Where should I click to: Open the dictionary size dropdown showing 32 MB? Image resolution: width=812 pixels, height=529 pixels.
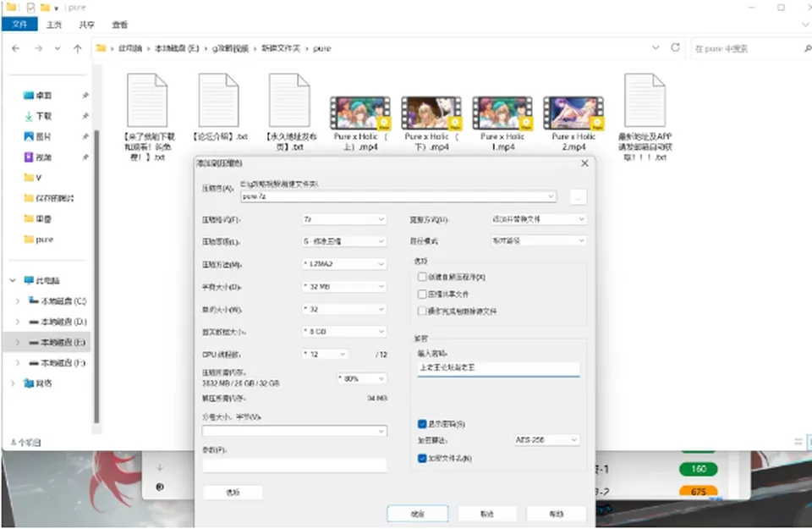(344, 286)
